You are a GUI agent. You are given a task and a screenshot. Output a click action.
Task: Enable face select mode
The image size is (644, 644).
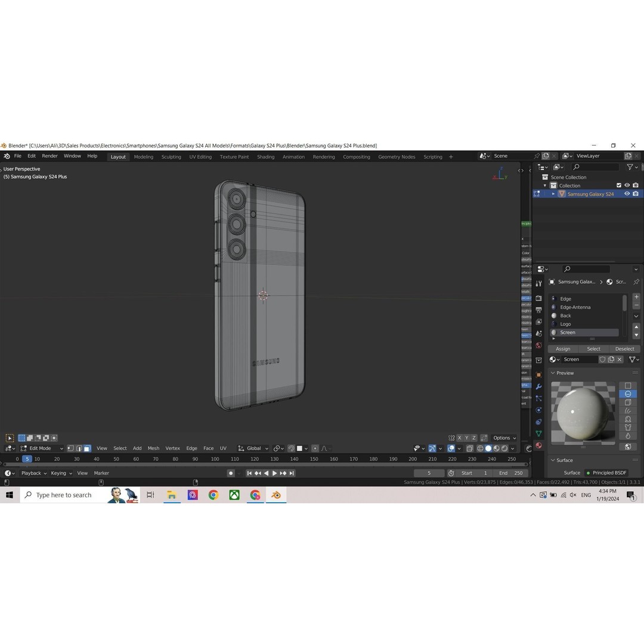(x=87, y=448)
